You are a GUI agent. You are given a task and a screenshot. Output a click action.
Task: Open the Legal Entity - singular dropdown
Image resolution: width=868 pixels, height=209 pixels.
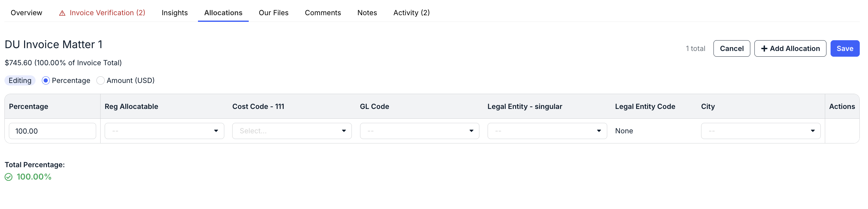click(547, 131)
